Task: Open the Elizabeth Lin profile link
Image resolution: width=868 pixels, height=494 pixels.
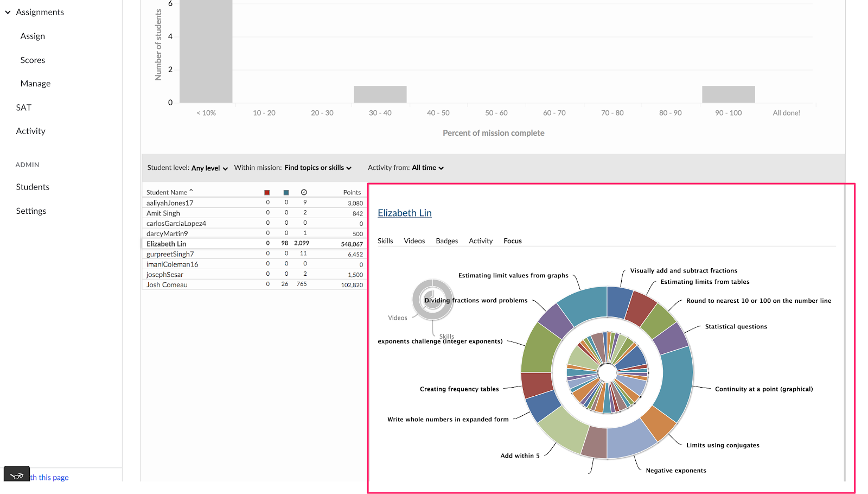Action: pyautogui.click(x=405, y=213)
